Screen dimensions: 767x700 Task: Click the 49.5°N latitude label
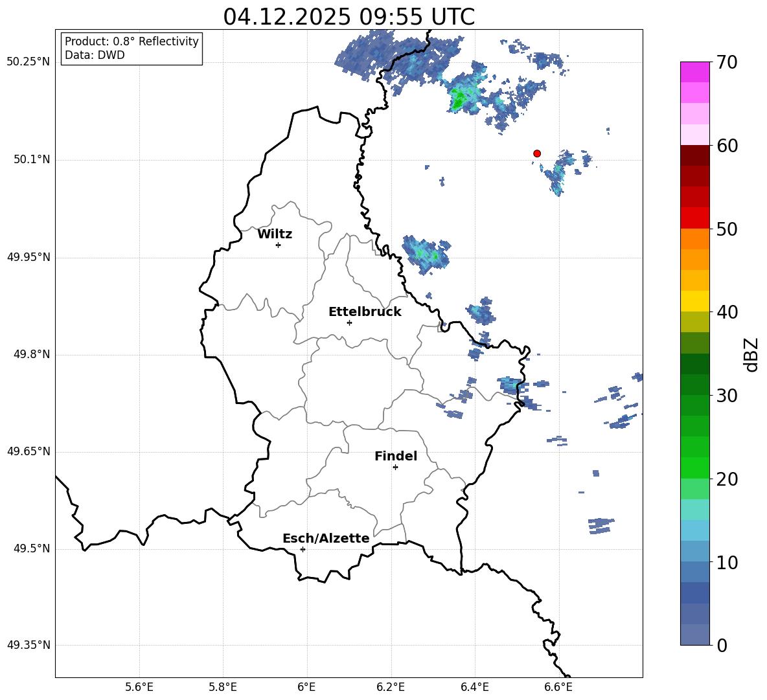[32, 548]
